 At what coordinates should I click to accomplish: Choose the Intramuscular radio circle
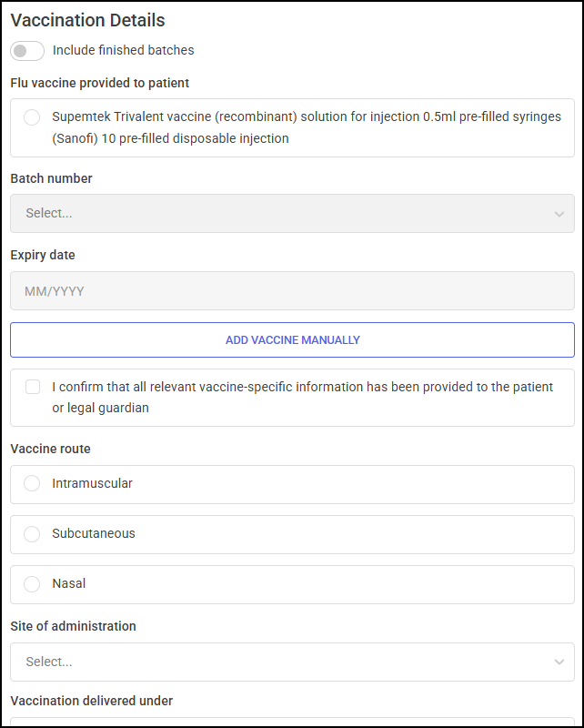click(x=32, y=483)
